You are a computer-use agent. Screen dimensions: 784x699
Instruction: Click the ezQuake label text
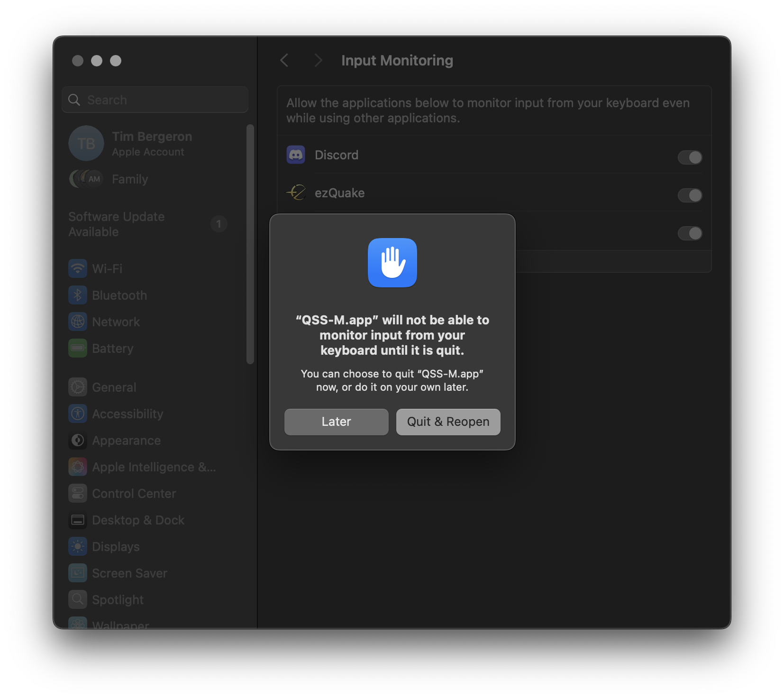[x=340, y=193]
